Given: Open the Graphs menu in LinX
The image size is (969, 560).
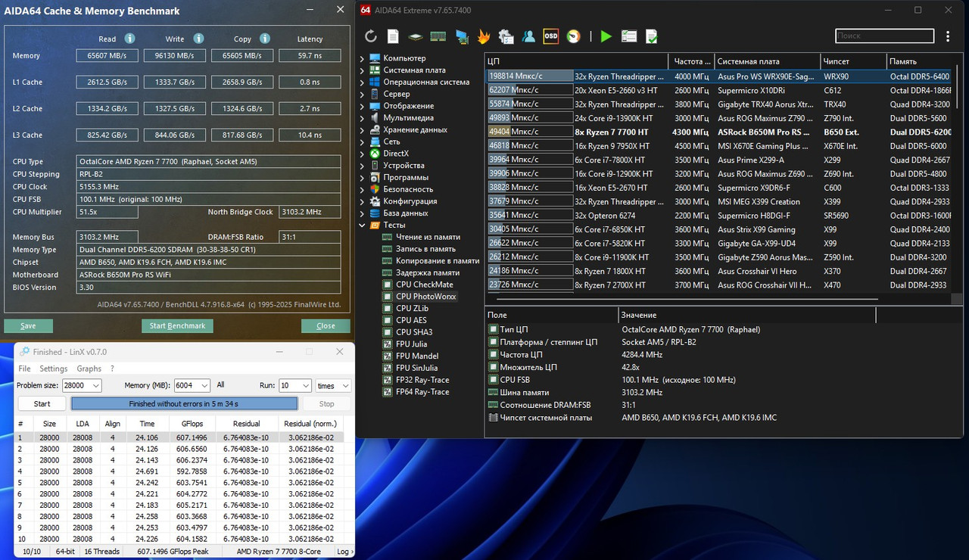Looking at the screenshot, I should tap(89, 369).
